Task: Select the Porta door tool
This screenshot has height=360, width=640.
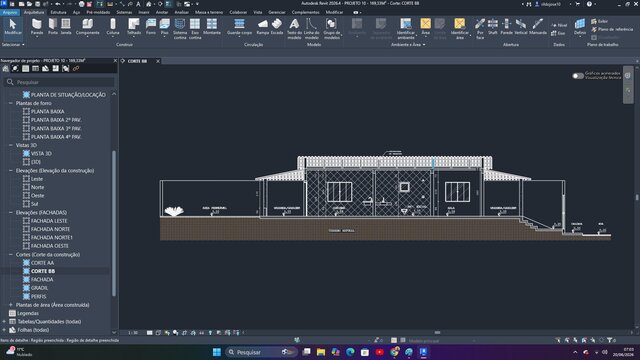Action: coord(53,27)
